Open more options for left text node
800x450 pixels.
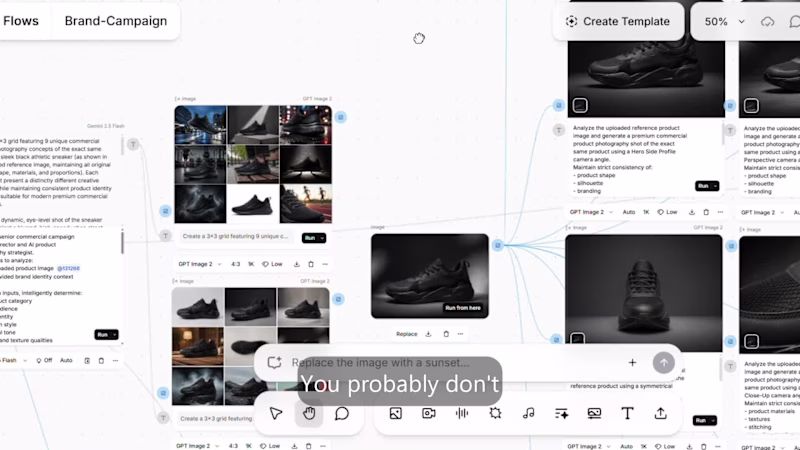pos(115,360)
